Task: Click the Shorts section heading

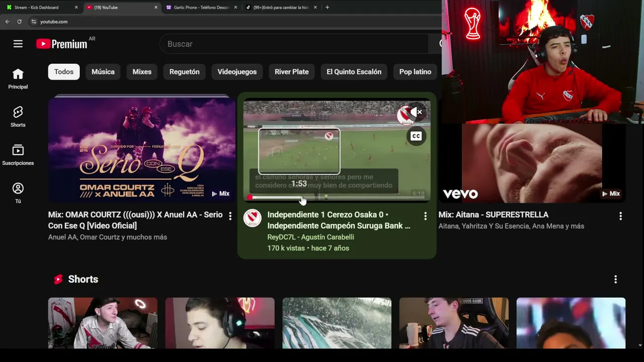Action: (x=83, y=280)
